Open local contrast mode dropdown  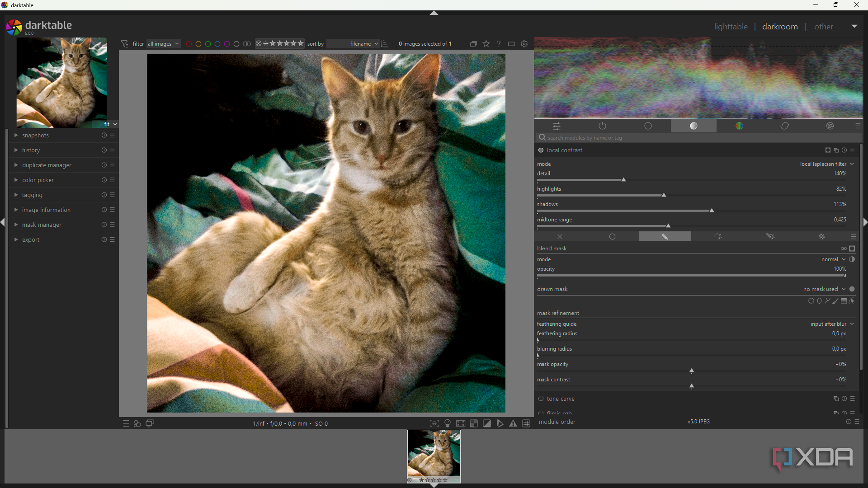coord(827,164)
